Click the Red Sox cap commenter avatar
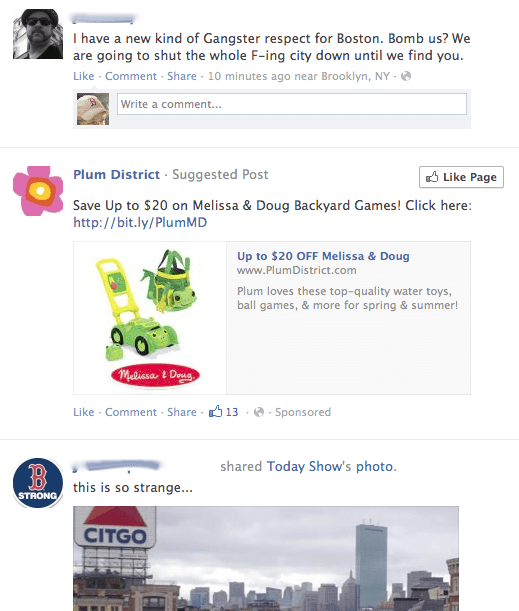The image size is (519, 611). coord(93,109)
